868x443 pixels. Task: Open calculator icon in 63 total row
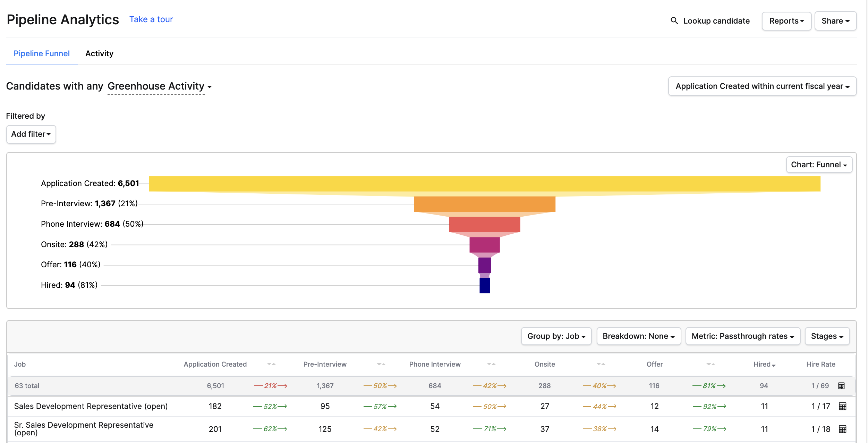[841, 386]
